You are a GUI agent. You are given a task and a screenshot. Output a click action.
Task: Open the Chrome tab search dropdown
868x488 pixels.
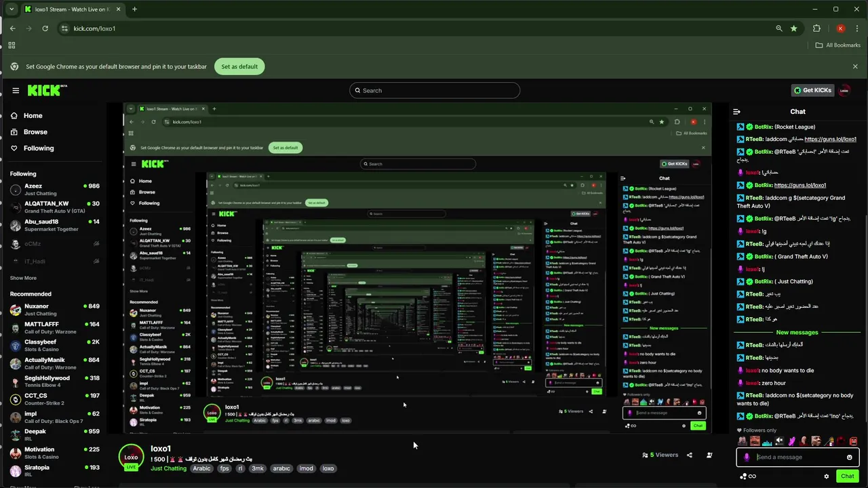point(12,9)
